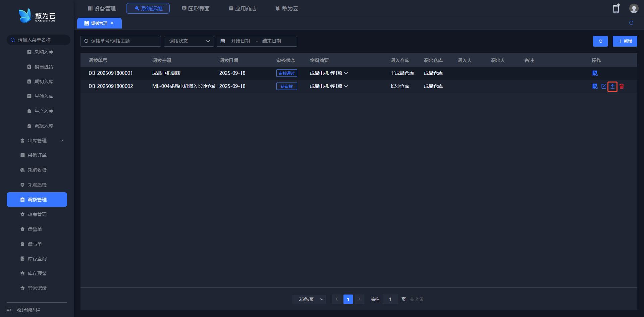Edit transfer order DB_2025091800002
This screenshot has height=317, width=644.
[604, 86]
